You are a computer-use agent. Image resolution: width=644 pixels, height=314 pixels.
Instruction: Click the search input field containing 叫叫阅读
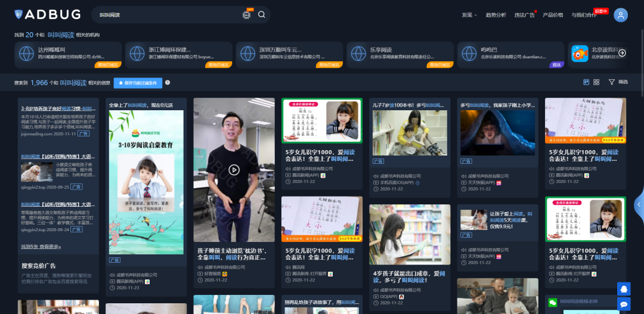click(x=167, y=15)
